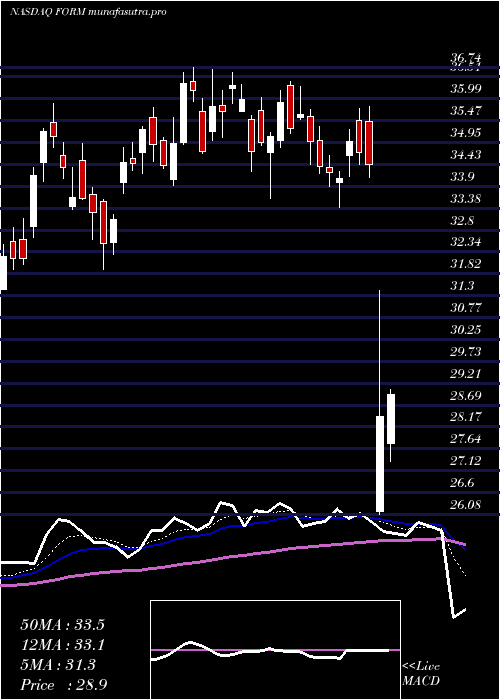Select the 29.73 price axis label

[466, 352]
